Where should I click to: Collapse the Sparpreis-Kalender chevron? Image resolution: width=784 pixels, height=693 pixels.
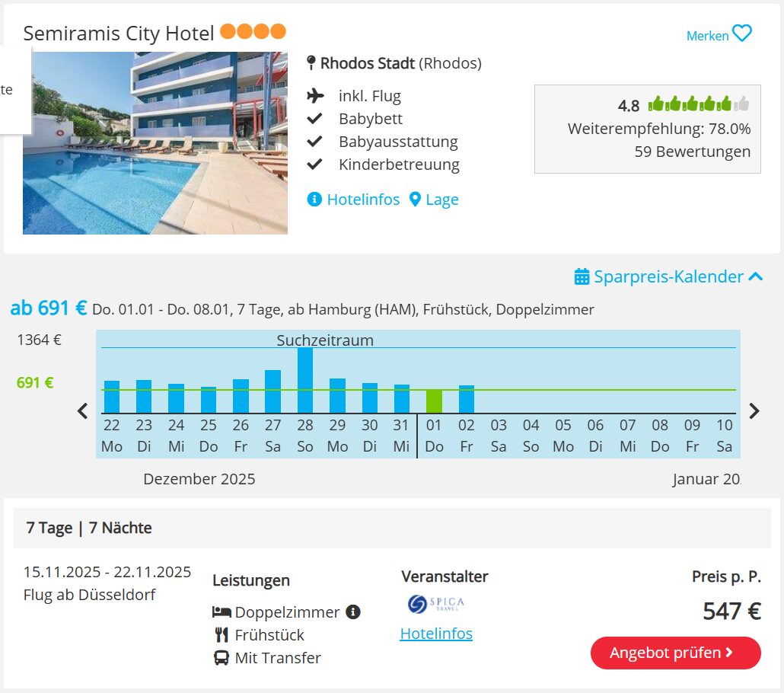click(756, 276)
